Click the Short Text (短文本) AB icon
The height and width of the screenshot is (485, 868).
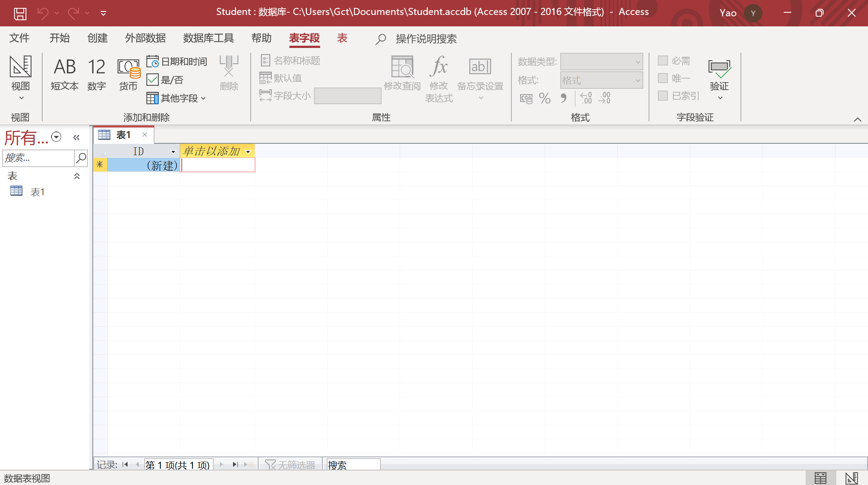[x=65, y=67]
